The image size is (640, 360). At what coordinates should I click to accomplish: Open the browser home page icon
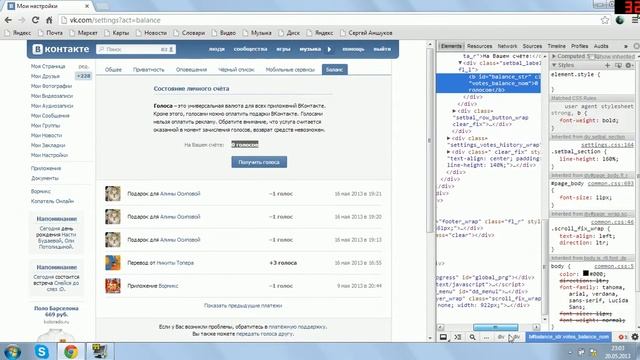pos(49,20)
